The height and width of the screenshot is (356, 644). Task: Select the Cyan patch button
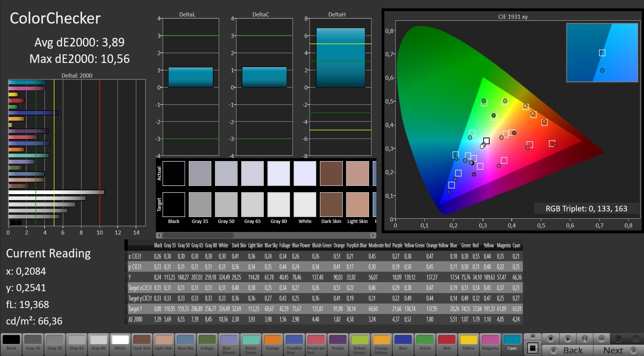point(512,344)
